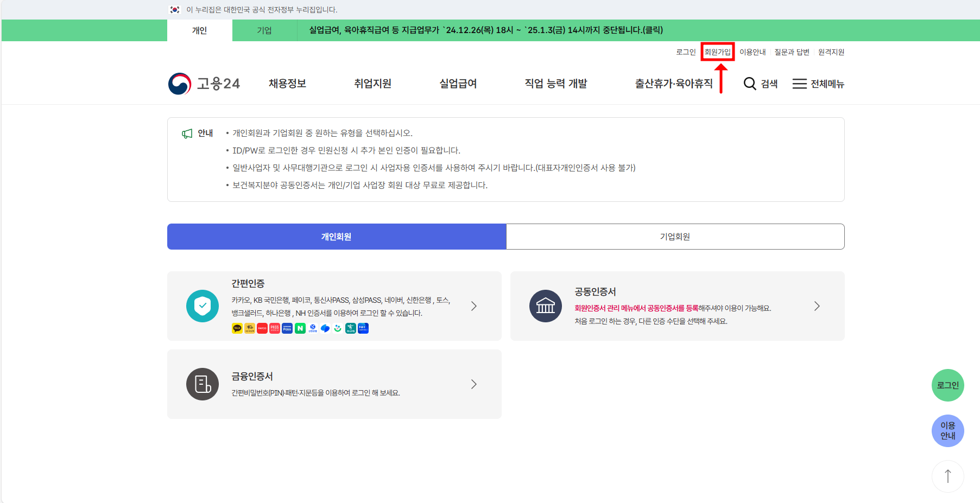980x503 pixels.
Task: Click the 고용24 logo
Action: [205, 84]
